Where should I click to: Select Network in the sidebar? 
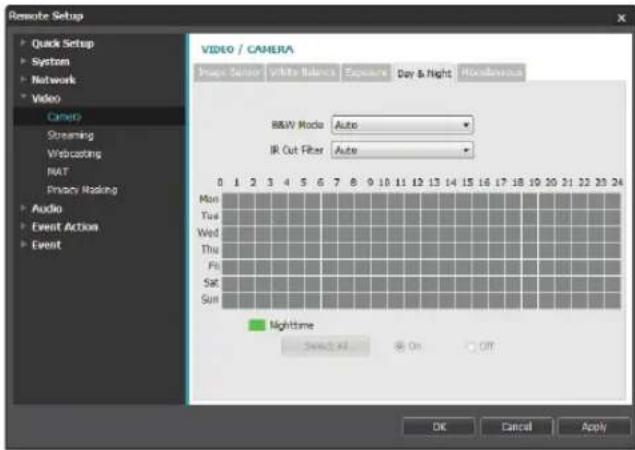coord(53,80)
